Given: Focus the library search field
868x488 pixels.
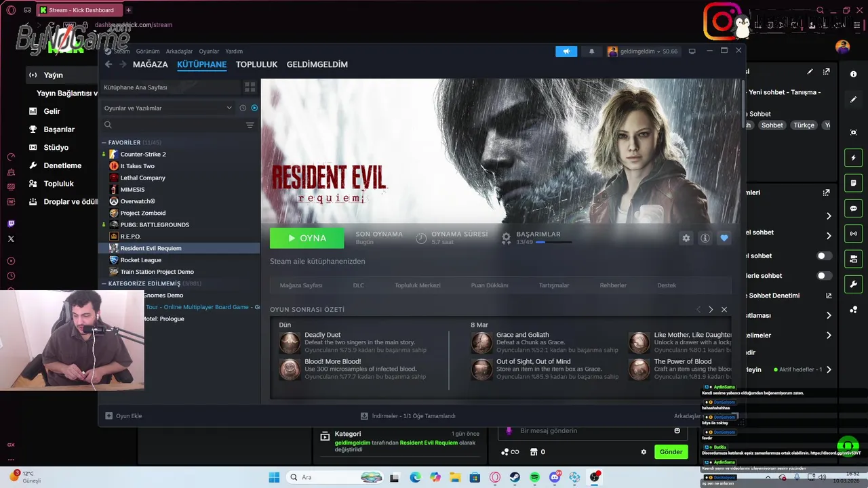Looking at the screenshot, I should tap(173, 125).
